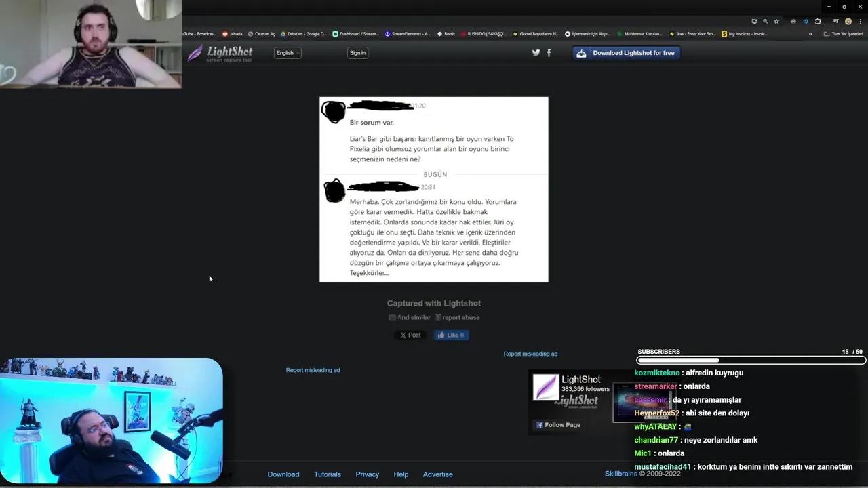
Task: Open the Tüm Yer İşaretleri folder
Action: click(843, 34)
